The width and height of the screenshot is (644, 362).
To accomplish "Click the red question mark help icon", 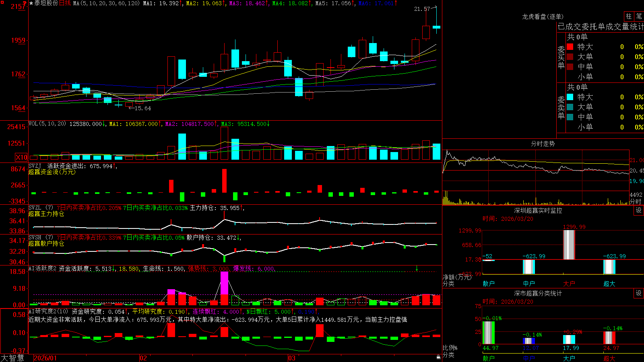I will (x=25, y=3).
